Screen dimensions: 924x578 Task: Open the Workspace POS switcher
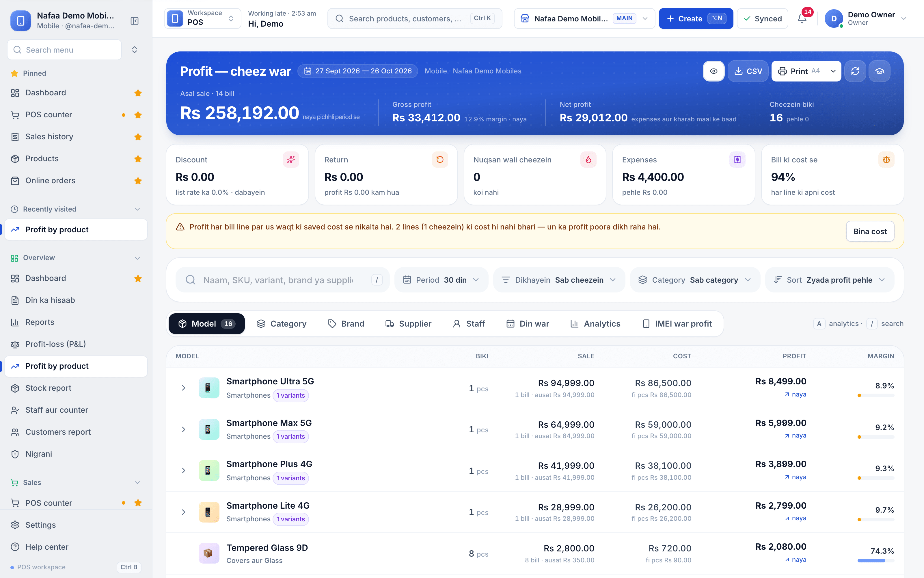[x=202, y=18]
